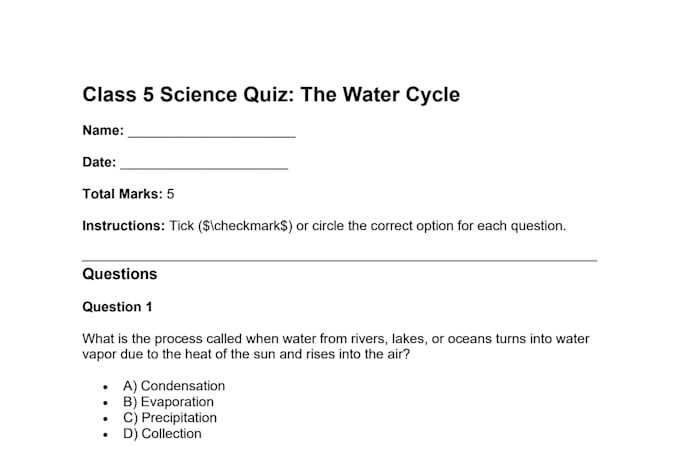This screenshot has height=459, width=680.
Task: Click the Date blank line
Action: [x=204, y=167]
